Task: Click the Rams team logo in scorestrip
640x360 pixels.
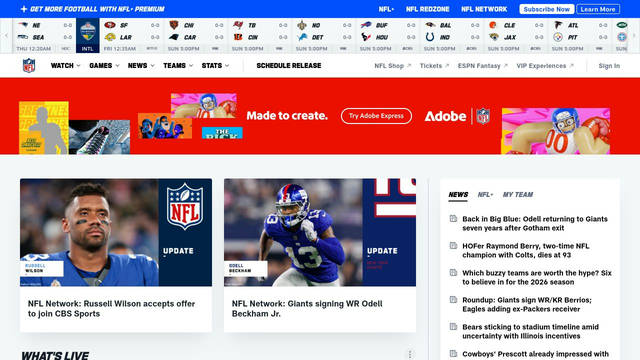Action: [110, 37]
